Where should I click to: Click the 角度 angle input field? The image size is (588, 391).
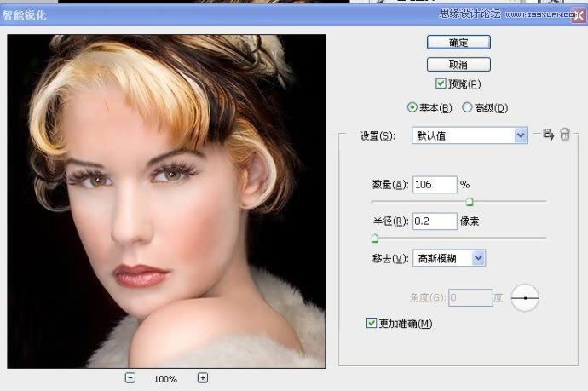(471, 297)
